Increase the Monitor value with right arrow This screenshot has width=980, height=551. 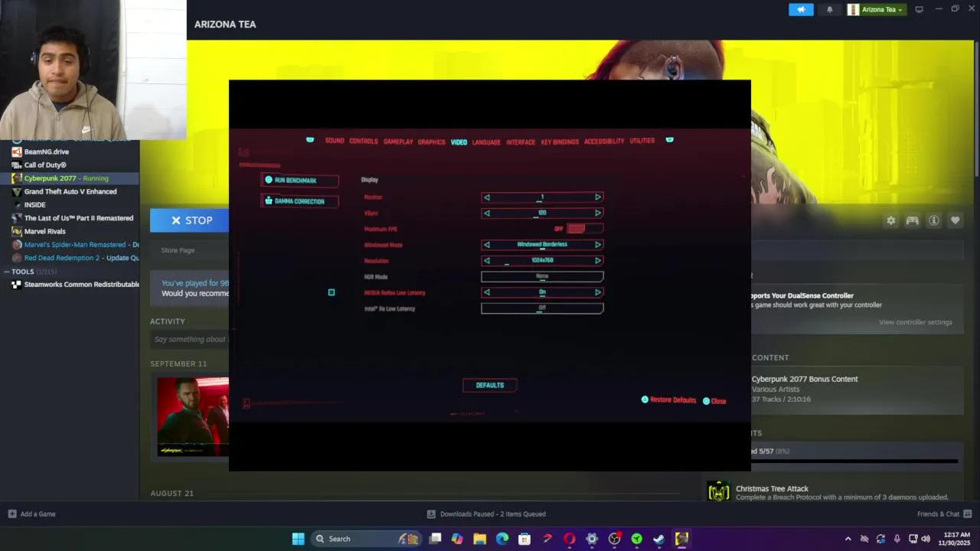(598, 197)
